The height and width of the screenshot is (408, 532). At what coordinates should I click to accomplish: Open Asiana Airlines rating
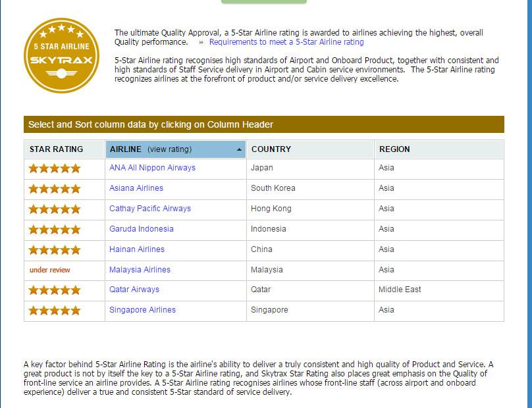[136, 188]
